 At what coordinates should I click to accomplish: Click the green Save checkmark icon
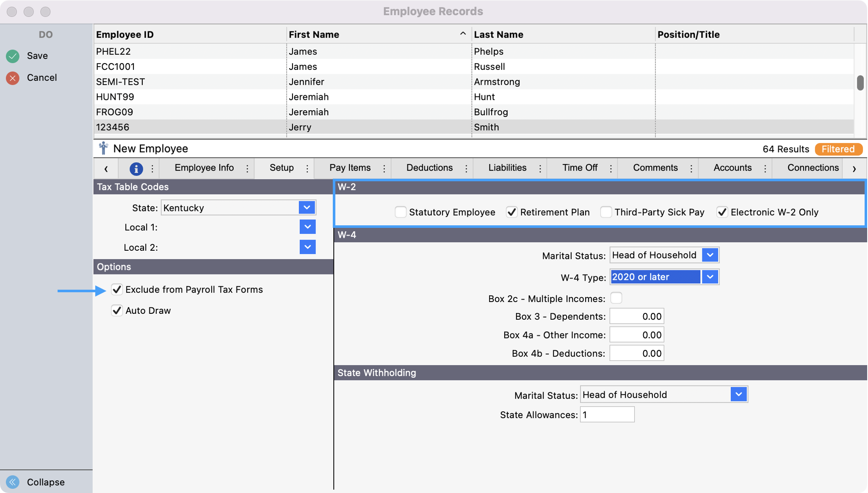click(13, 56)
